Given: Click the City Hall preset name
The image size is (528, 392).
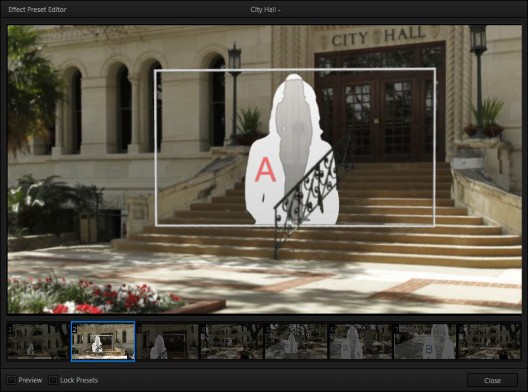Looking at the screenshot, I should pyautogui.click(x=265, y=9).
